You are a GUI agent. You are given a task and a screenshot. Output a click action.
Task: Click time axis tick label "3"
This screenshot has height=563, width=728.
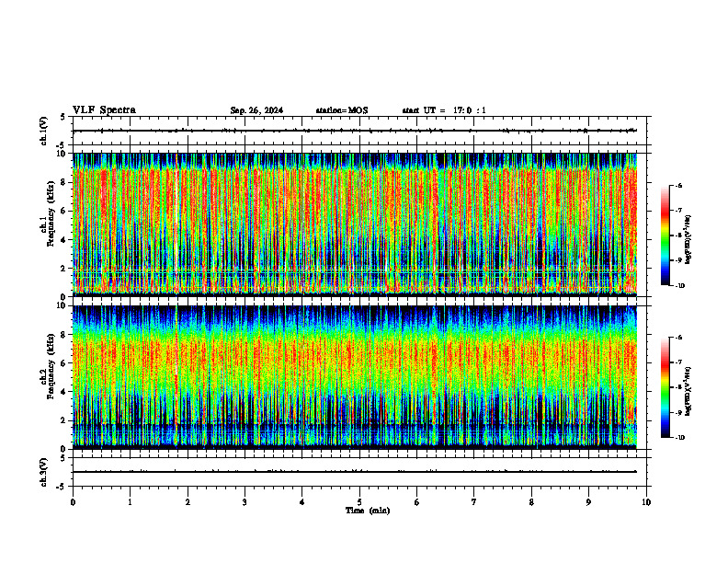(x=245, y=502)
